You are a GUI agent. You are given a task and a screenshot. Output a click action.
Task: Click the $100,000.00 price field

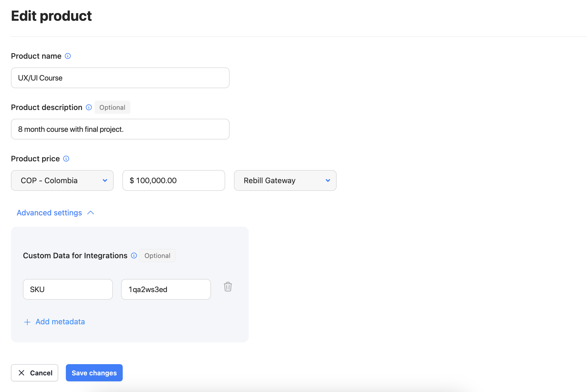point(174,180)
